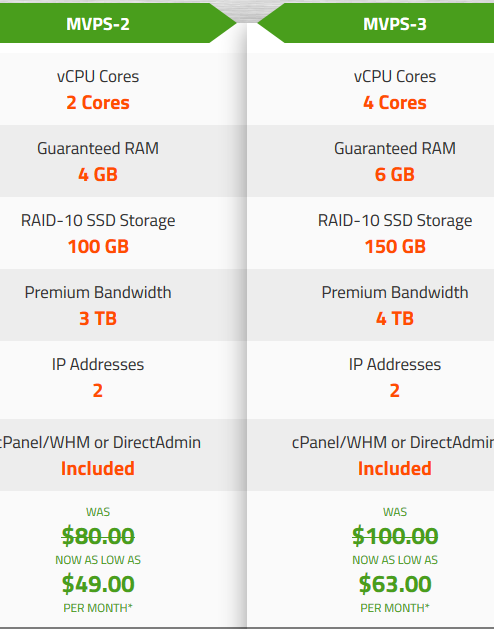Click MVPS-2 cPanel/WHM 'Included' text
494x629 pixels.
pyautogui.click(x=98, y=469)
